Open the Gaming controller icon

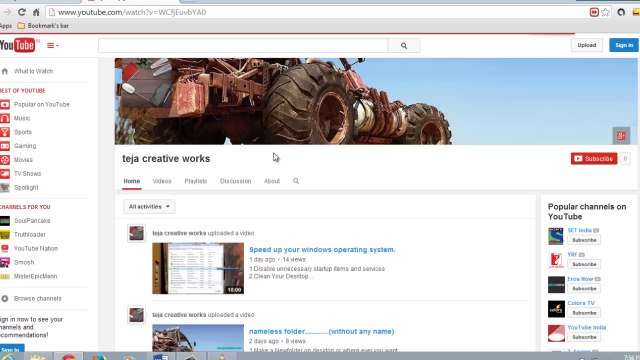(x=5, y=146)
